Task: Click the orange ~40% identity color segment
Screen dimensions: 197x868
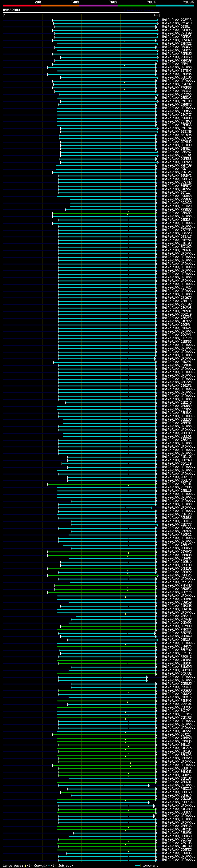Action: pyautogui.click(x=60, y=6)
